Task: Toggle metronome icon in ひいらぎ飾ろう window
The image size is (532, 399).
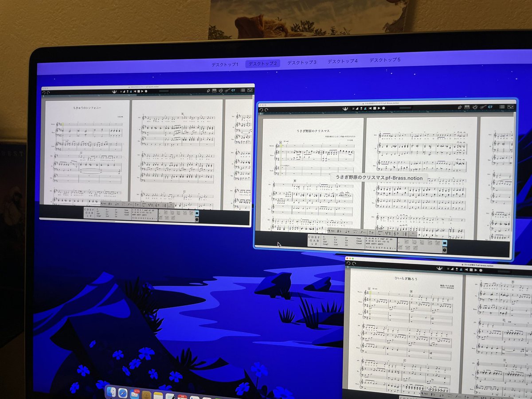Action: click(461, 269)
